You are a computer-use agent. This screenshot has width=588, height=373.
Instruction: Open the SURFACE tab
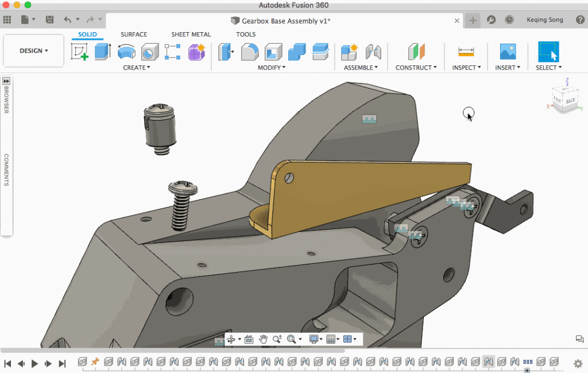coord(134,34)
